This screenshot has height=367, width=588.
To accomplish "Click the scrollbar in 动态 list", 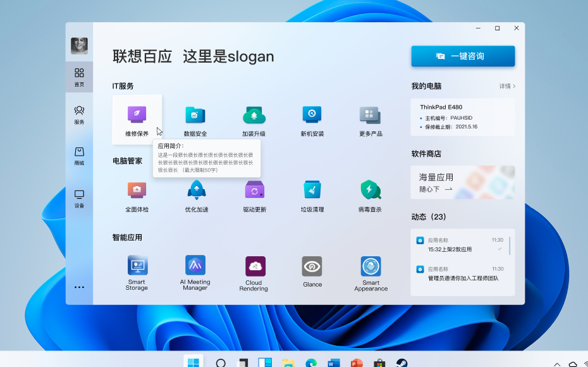I will tap(510, 246).
